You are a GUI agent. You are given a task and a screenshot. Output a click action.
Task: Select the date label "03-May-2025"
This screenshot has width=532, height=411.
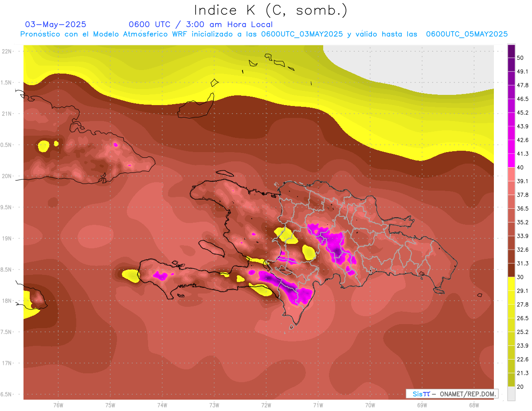click(55, 24)
